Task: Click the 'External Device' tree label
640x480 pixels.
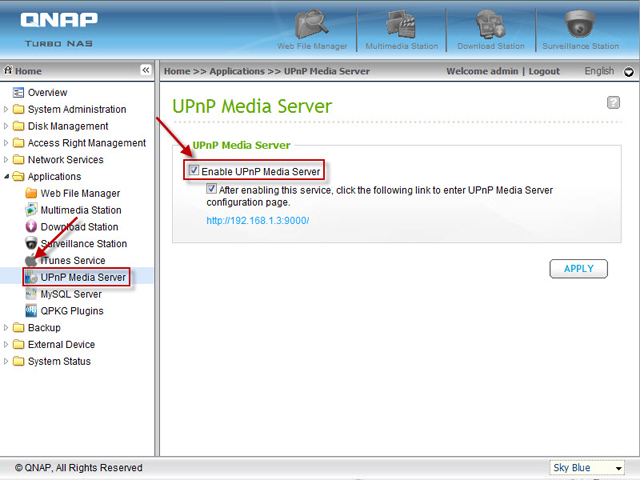Action: coord(61,344)
